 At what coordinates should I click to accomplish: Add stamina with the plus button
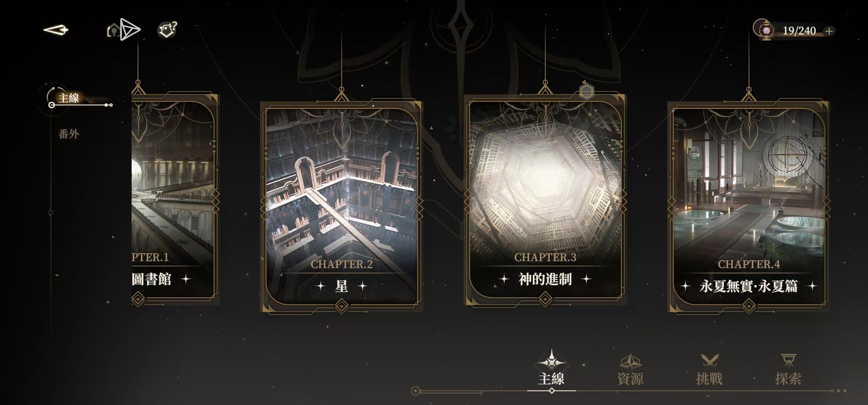[829, 31]
